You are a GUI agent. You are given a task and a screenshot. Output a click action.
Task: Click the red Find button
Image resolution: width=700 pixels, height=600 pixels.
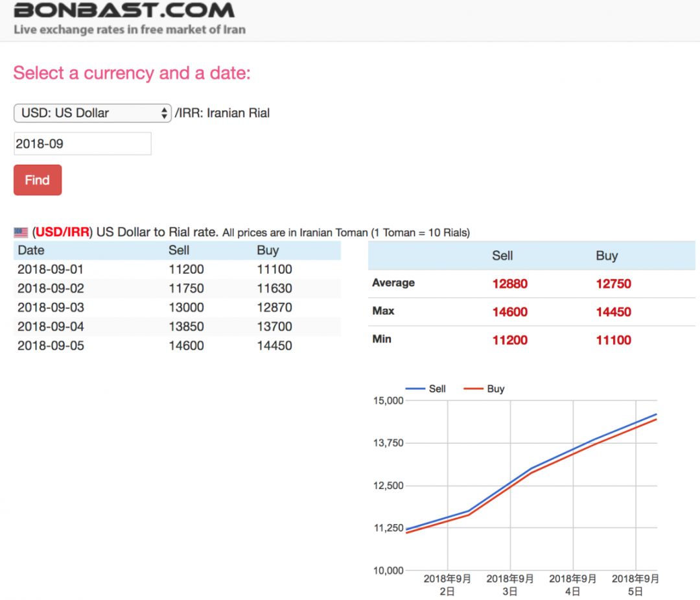[38, 180]
